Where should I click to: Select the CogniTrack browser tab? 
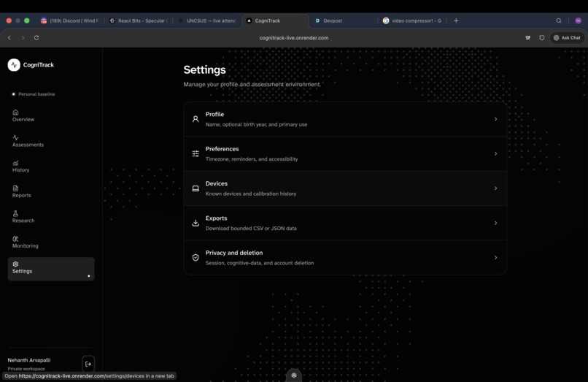click(276, 20)
